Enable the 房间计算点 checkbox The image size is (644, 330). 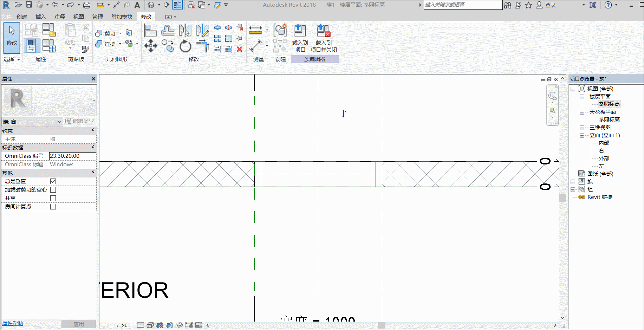[x=53, y=207]
